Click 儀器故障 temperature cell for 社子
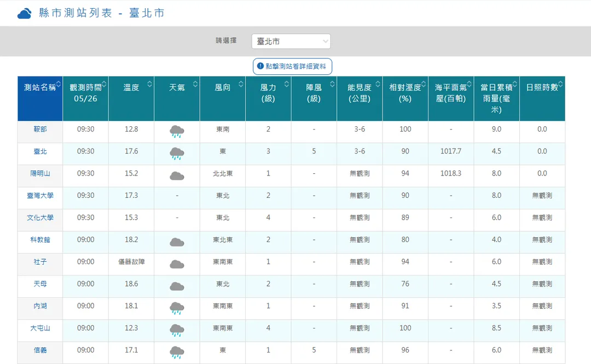591x364 pixels. tap(131, 262)
